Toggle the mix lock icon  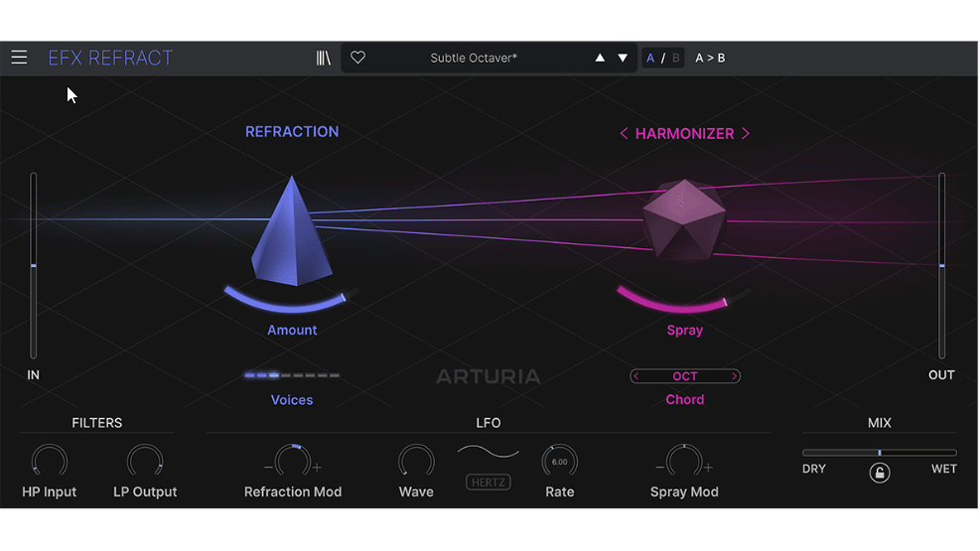[880, 473]
